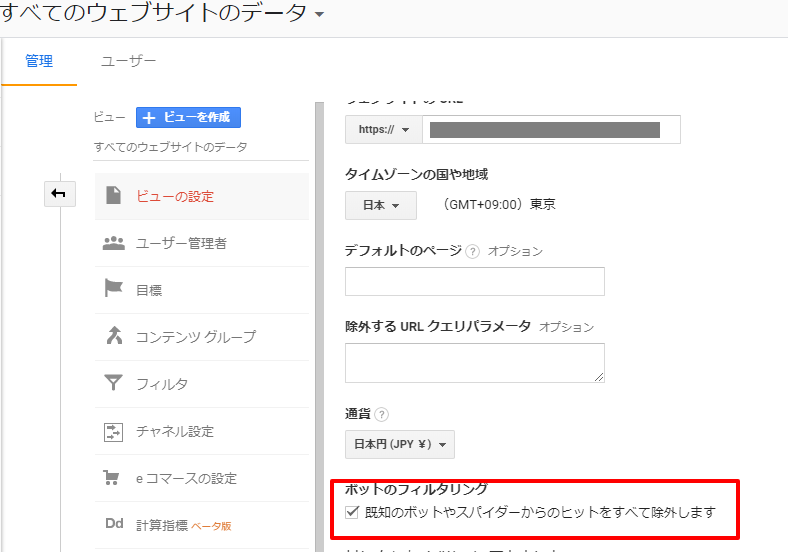Viewport: 788px width, 552px height.
Task: Click the Content Grouping icon
Action: 113,336
